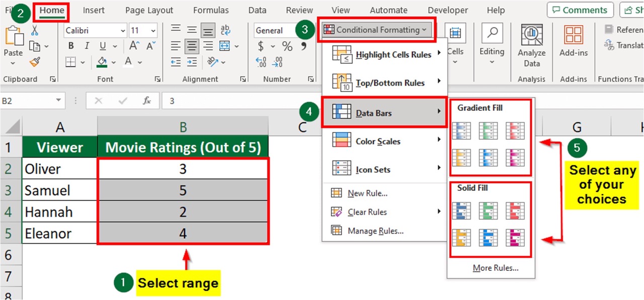Click the Increase Indent icon
Viewport: 644px width, 300px height.
pos(191,62)
